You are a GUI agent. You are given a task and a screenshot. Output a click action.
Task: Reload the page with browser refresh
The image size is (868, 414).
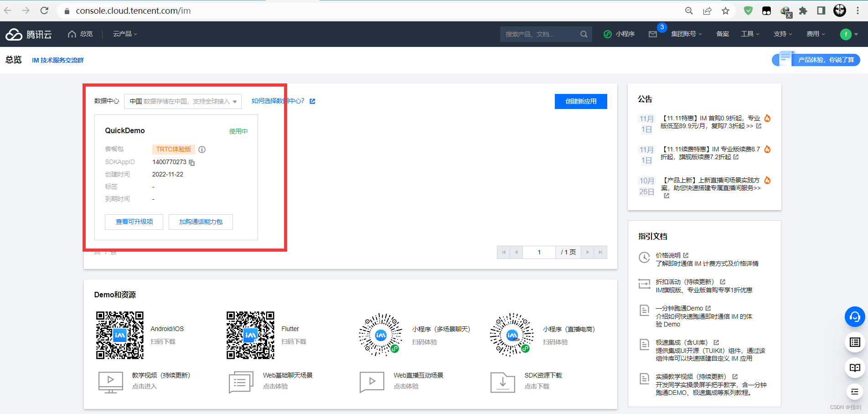(x=44, y=10)
